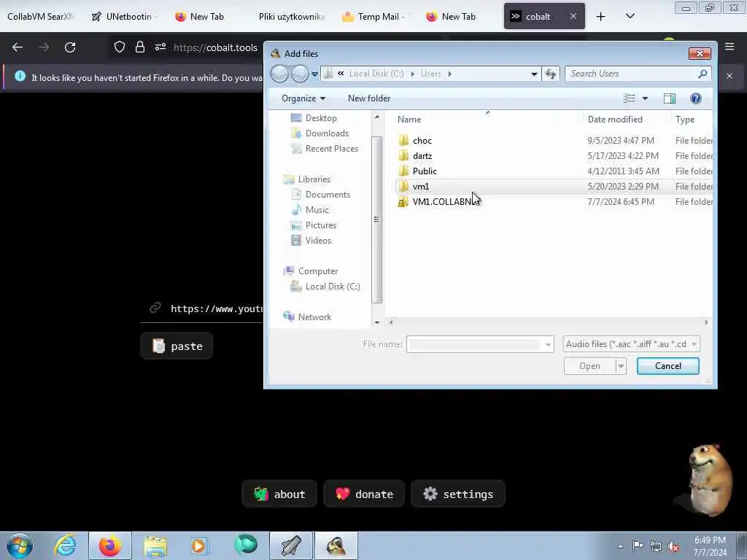Open Windows Media Player taskbar icon
Viewport: 747px width, 560px height.
pyautogui.click(x=199, y=545)
